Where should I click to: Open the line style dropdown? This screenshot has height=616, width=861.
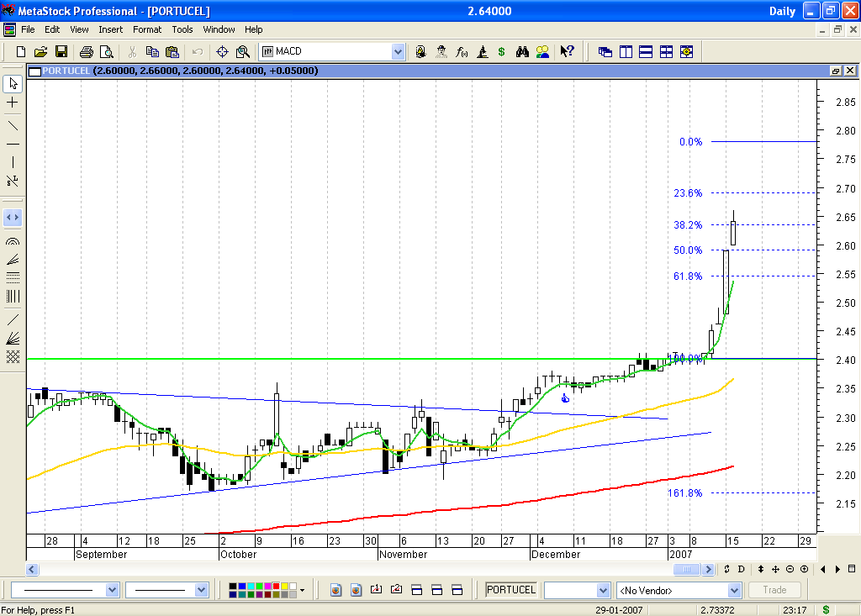113,590
